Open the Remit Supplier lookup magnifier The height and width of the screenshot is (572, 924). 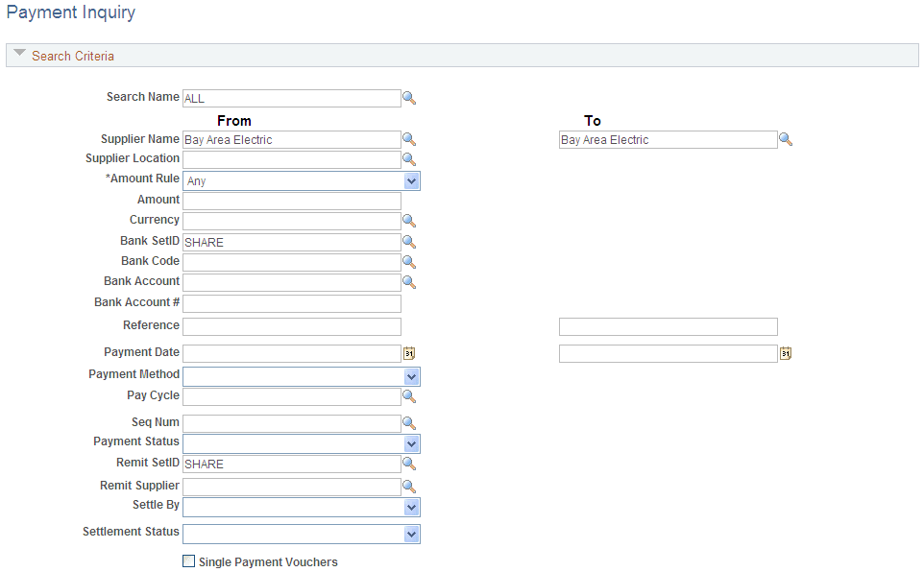[409, 486]
